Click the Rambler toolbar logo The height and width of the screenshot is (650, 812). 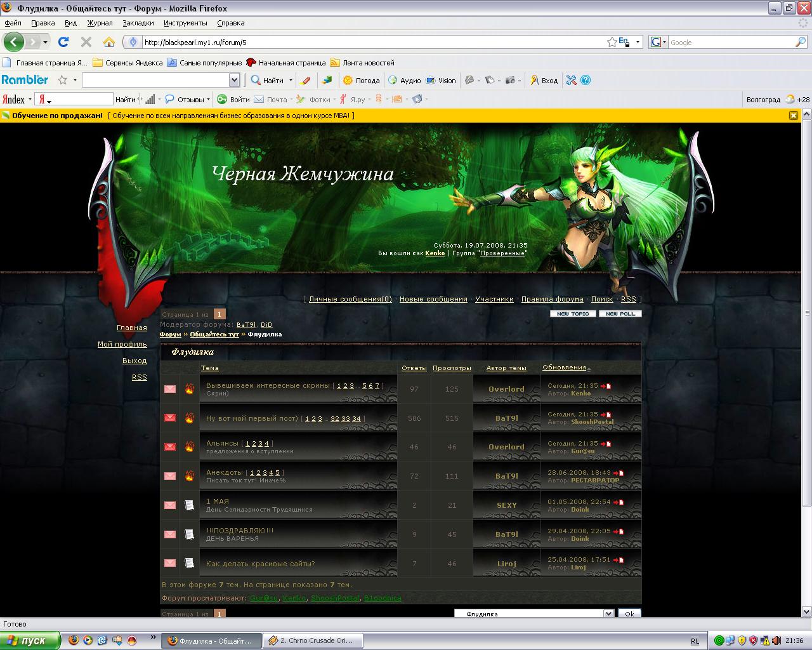coord(25,80)
